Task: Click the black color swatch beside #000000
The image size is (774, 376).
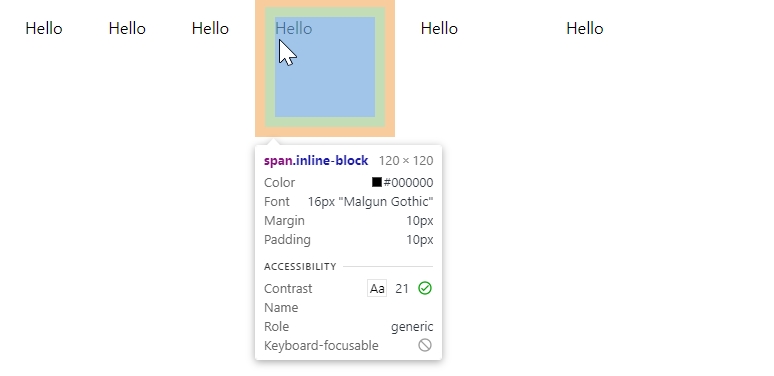Action: (x=377, y=182)
